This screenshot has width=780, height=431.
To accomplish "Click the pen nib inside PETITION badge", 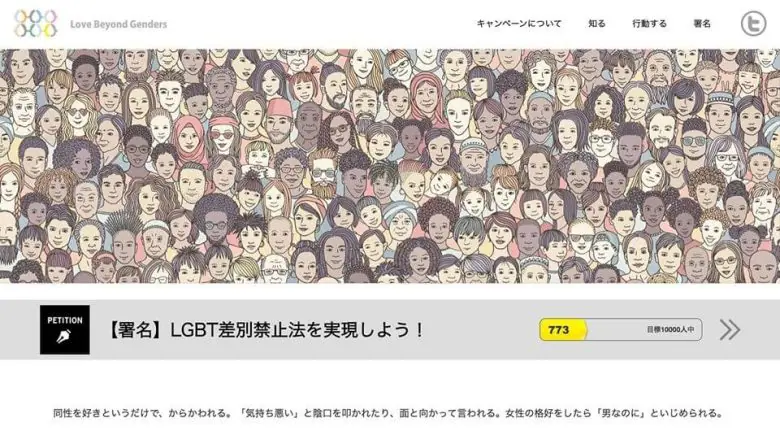I will click(x=63, y=337).
